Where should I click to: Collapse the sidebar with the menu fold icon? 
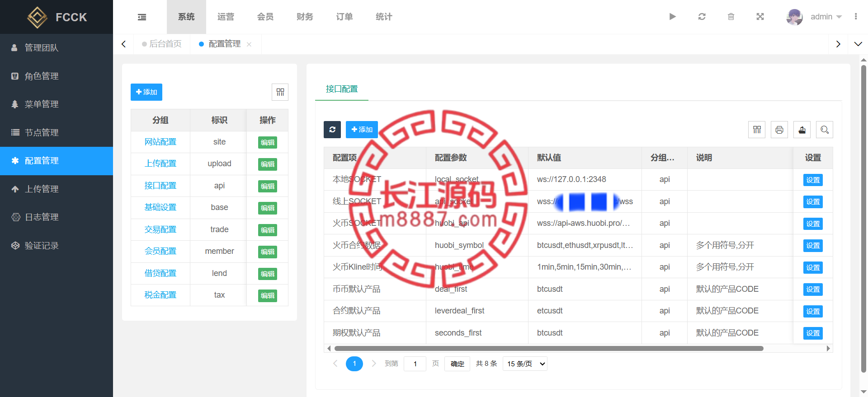click(x=142, y=17)
